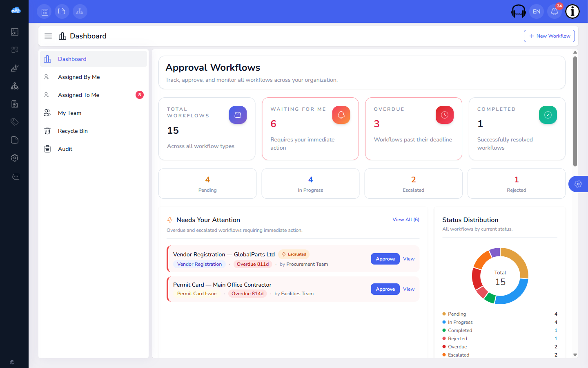This screenshot has height=368, width=588.
Task: Open Assigned To Me
Action: tap(94, 95)
